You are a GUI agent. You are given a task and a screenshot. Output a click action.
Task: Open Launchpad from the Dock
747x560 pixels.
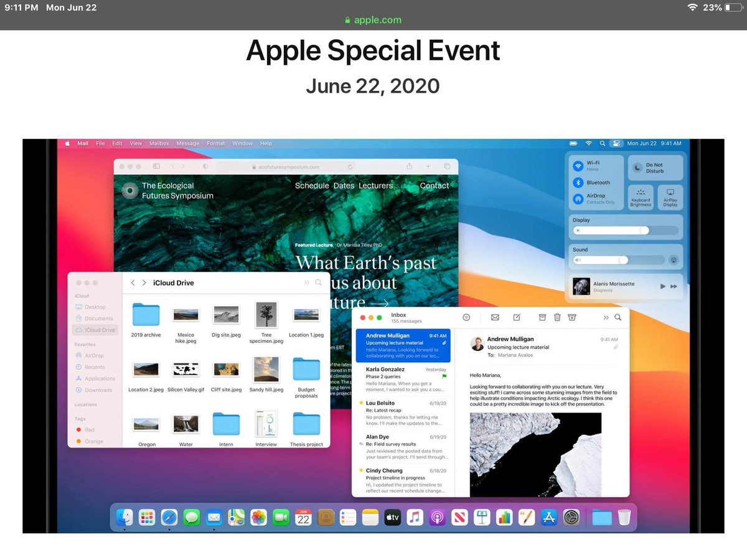point(147,517)
